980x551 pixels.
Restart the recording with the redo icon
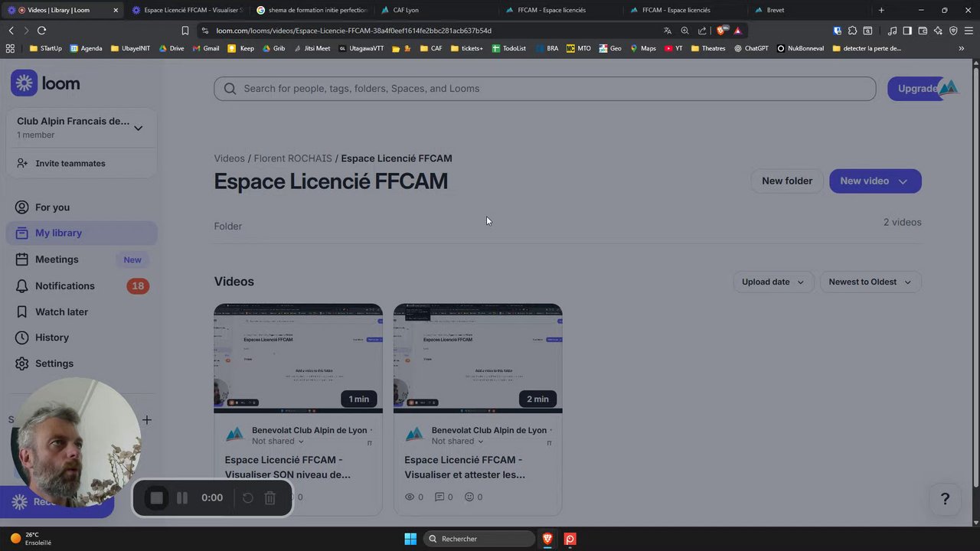coord(248,498)
